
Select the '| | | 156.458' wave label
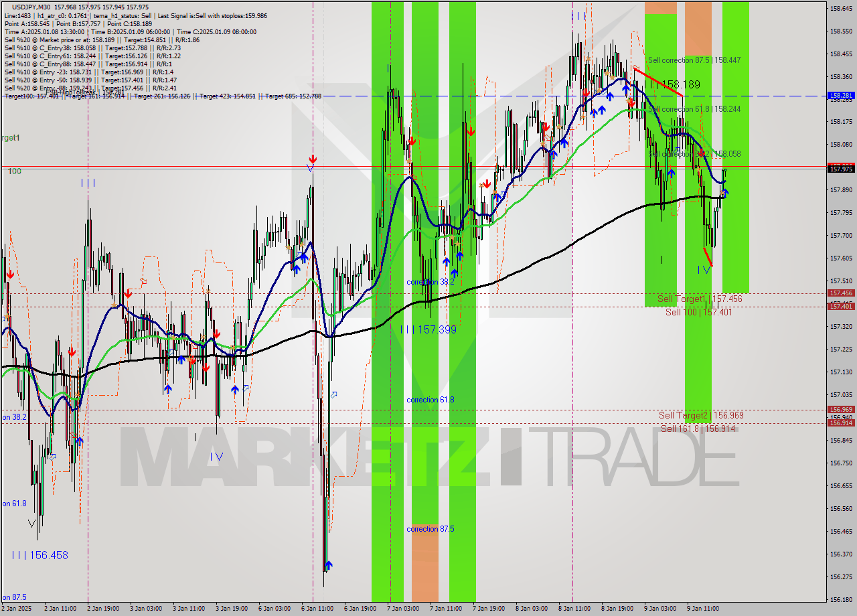tap(40, 555)
